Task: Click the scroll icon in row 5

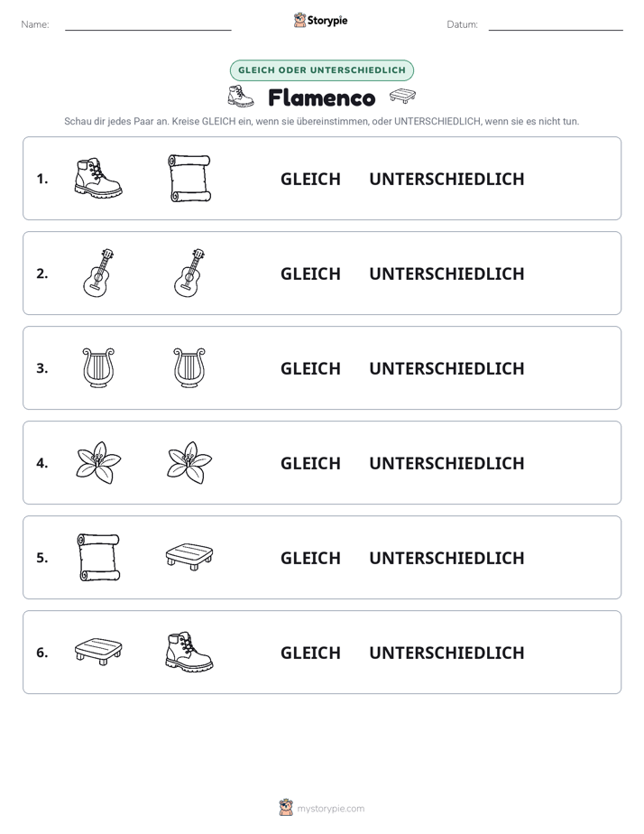Action: [99, 557]
